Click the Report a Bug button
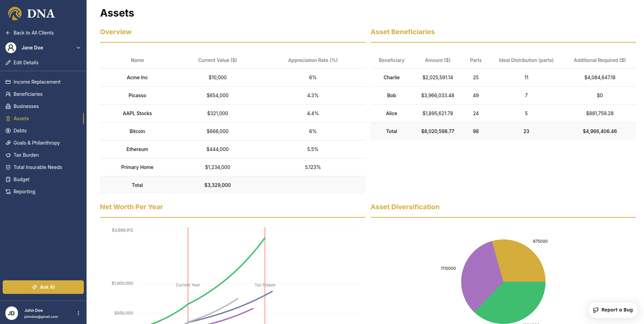 pos(613,310)
